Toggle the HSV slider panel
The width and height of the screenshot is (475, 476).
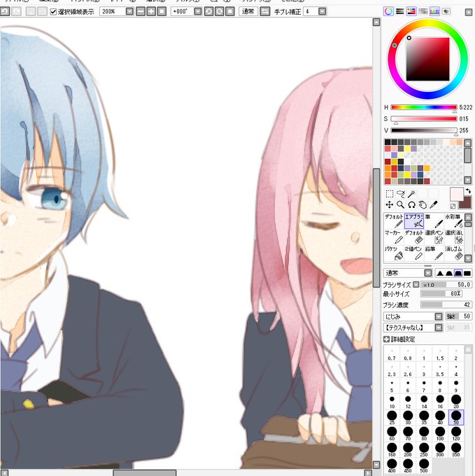411,11
